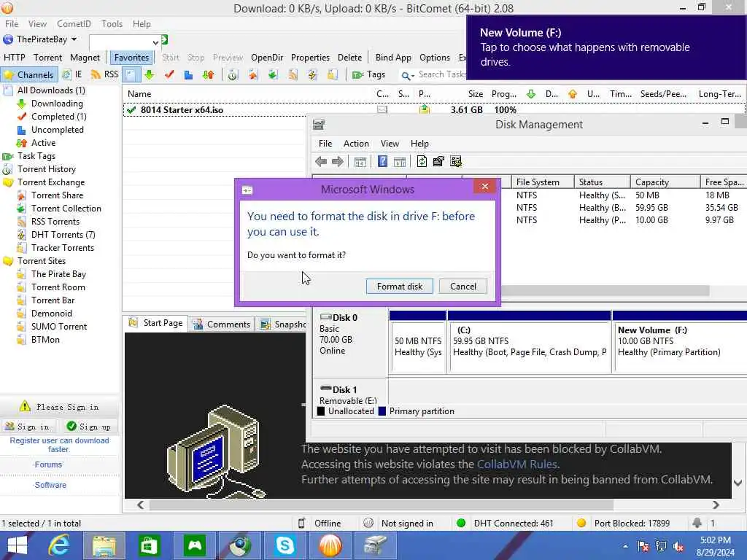Click the Search Tasks input field
The height and width of the screenshot is (560, 747).
coord(441,75)
